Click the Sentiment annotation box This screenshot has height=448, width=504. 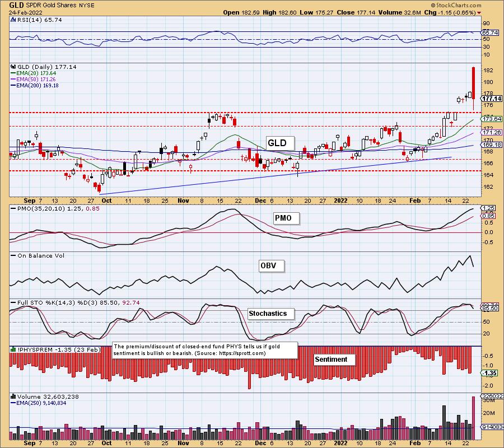pos(335,360)
